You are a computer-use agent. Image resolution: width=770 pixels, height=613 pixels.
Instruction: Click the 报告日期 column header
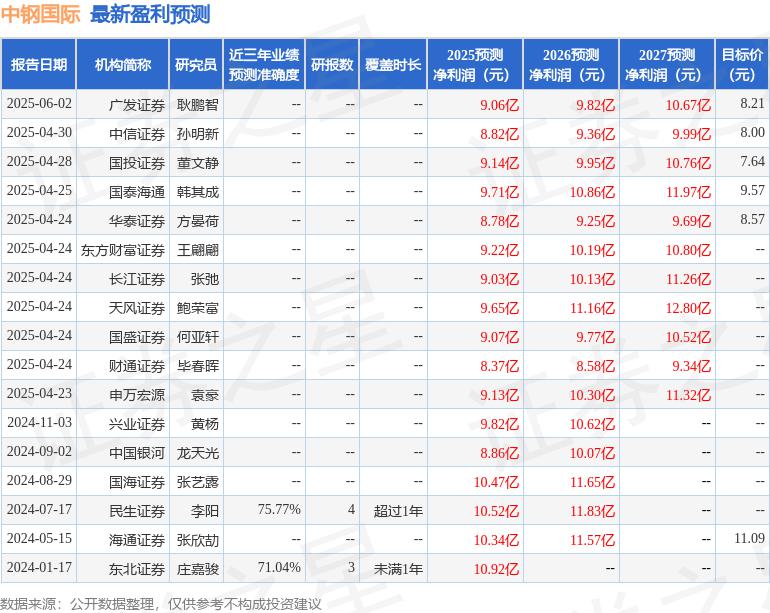point(39,64)
